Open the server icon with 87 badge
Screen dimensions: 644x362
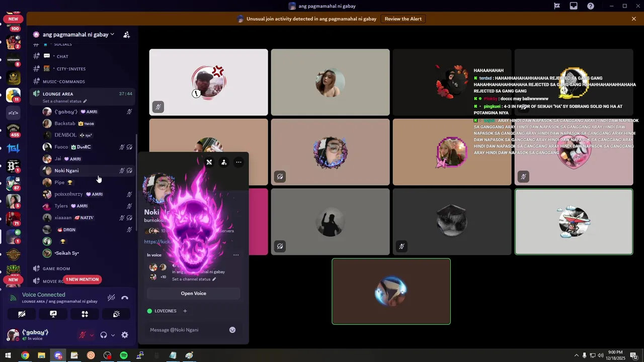pos(13,183)
